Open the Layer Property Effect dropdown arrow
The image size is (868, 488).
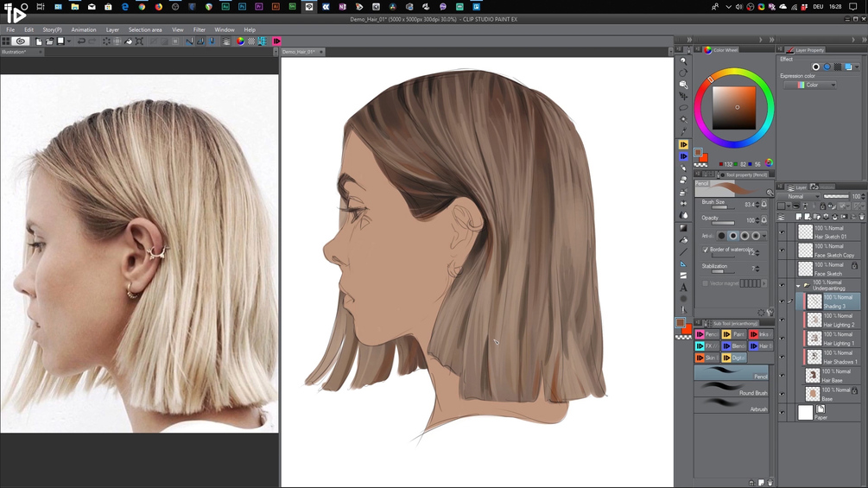tap(857, 67)
